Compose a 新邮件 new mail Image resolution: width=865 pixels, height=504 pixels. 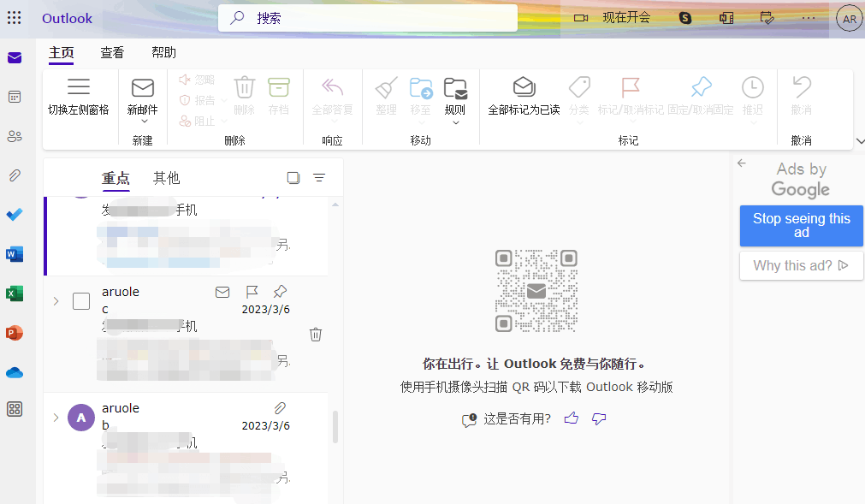click(142, 95)
